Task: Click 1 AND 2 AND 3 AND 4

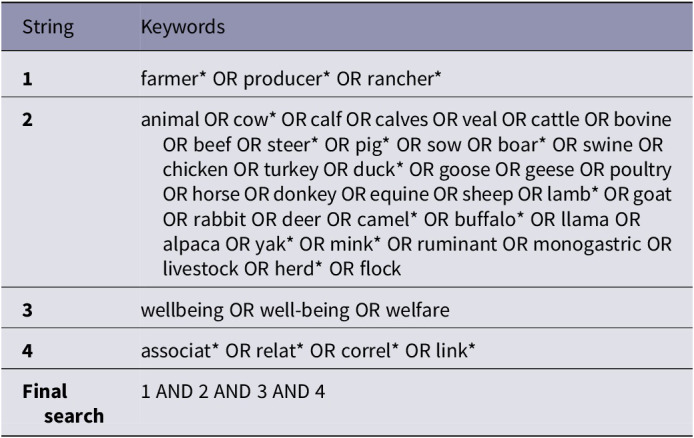Action: [x=233, y=392]
